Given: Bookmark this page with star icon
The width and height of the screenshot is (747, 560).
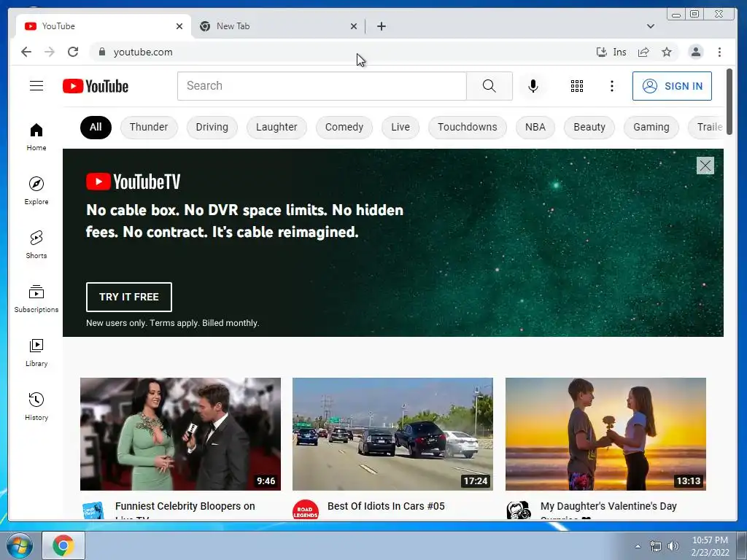Looking at the screenshot, I should pyautogui.click(x=667, y=52).
